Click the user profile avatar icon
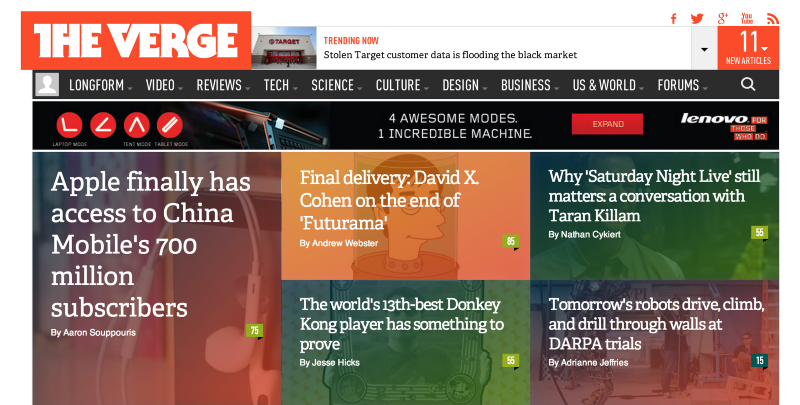The height and width of the screenshot is (405, 800). coord(47,85)
